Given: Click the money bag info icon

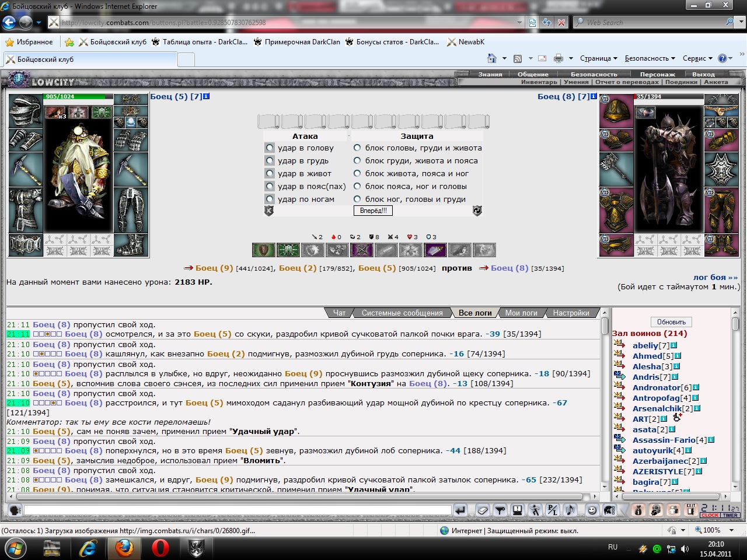Looking at the screenshot, I should pos(638,510).
